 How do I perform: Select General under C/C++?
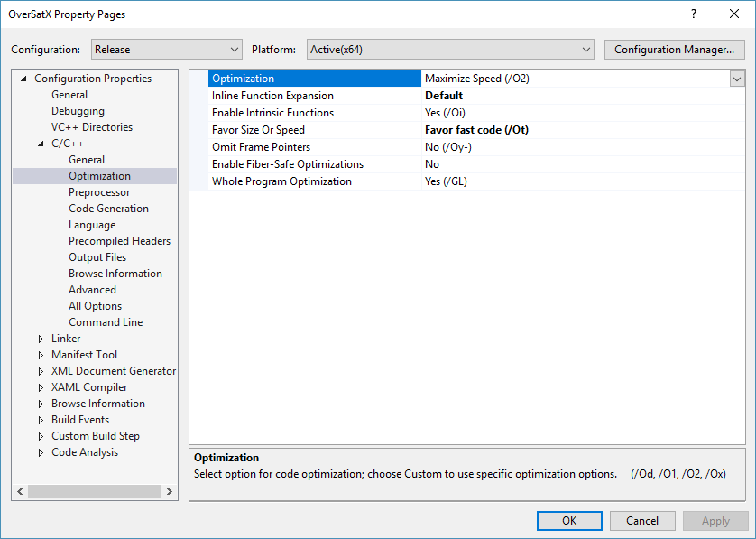[x=87, y=159]
